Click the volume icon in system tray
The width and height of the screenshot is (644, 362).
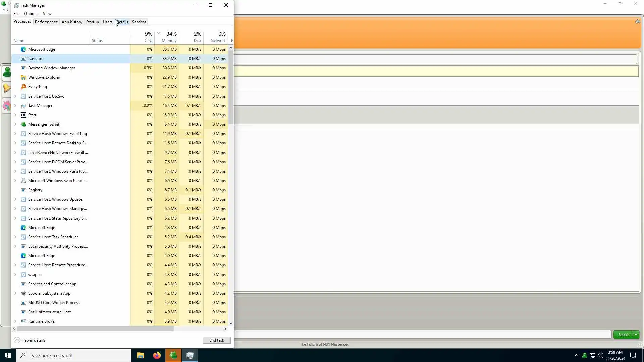600,355
